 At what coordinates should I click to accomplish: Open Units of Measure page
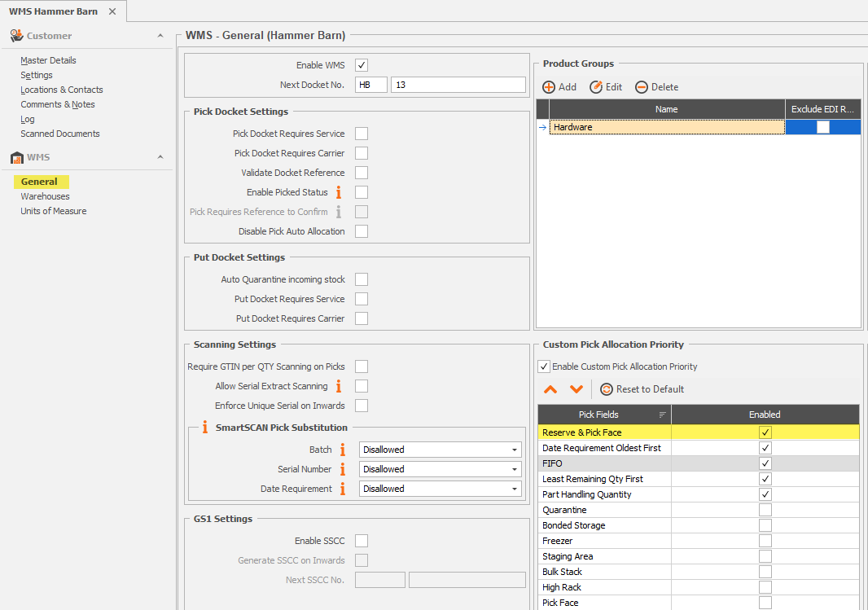point(53,211)
